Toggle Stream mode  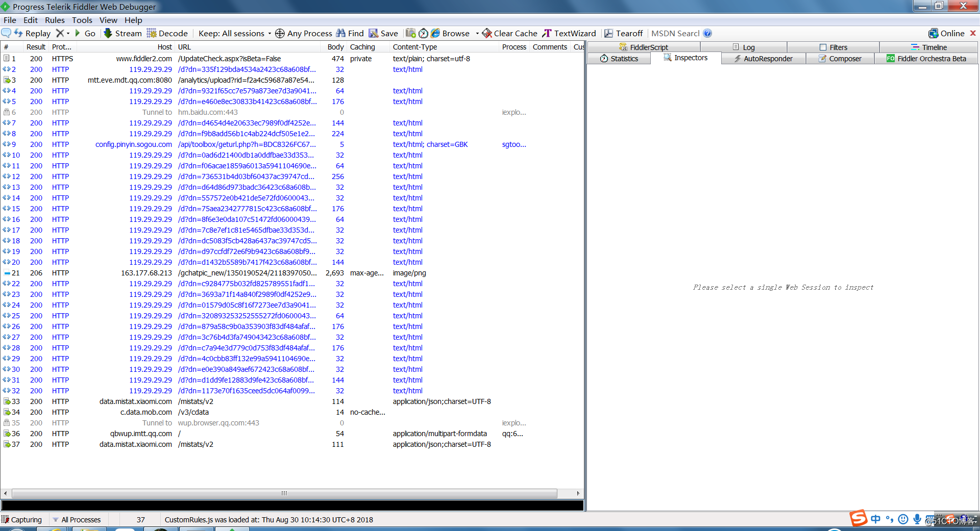coord(123,33)
